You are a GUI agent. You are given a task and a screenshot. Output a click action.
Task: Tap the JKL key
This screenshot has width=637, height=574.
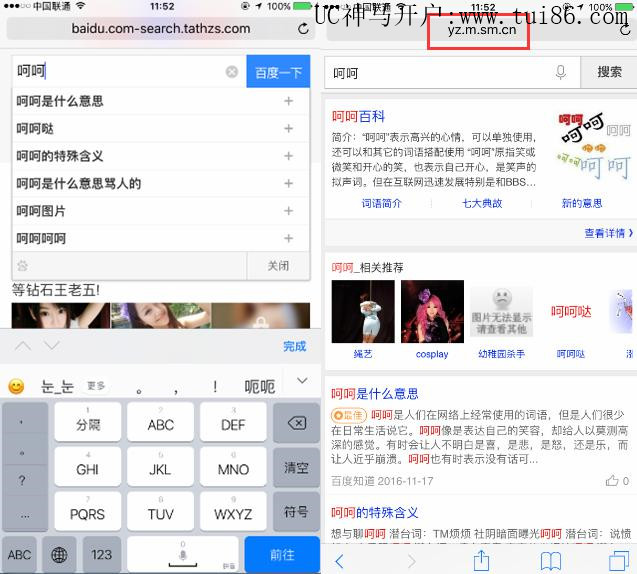160,466
